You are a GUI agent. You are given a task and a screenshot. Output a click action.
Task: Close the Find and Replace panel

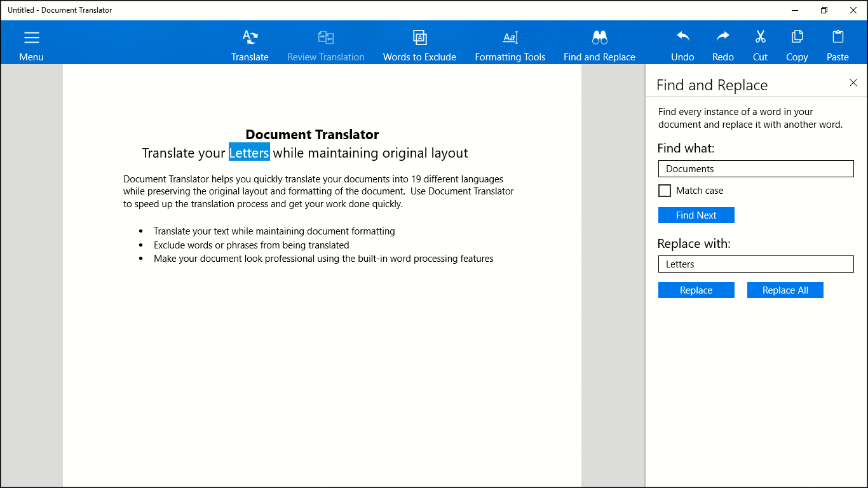[x=853, y=83]
